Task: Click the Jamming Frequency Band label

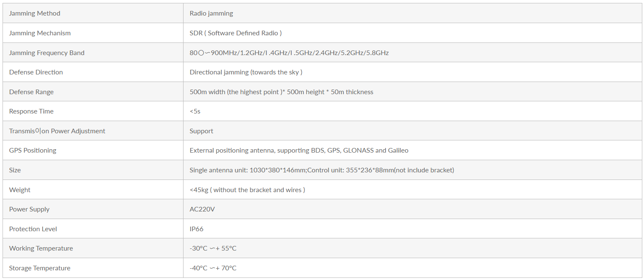Action: tap(47, 53)
